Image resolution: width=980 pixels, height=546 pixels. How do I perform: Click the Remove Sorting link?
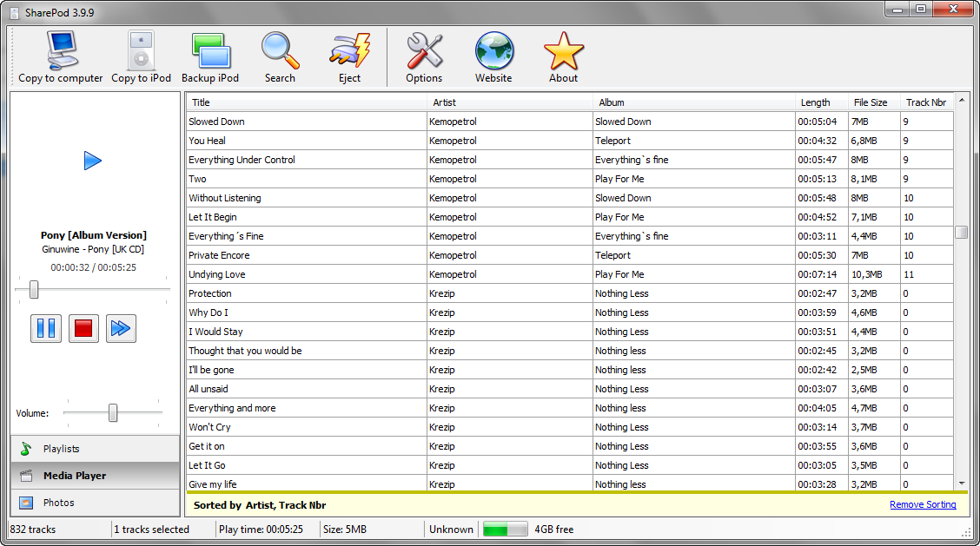pos(923,505)
